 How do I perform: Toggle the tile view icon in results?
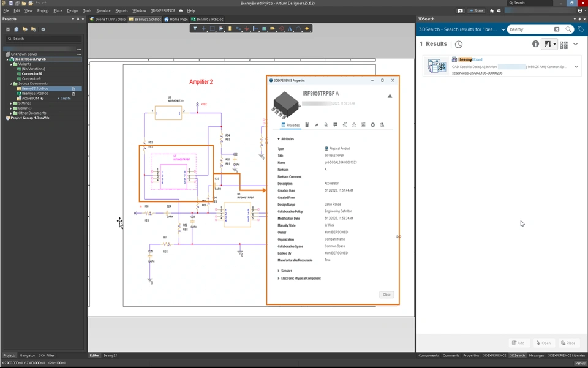563,44
